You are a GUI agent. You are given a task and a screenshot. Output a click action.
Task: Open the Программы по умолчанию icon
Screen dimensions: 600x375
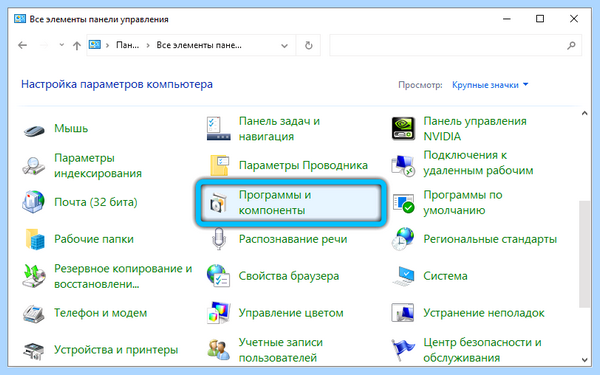click(403, 203)
